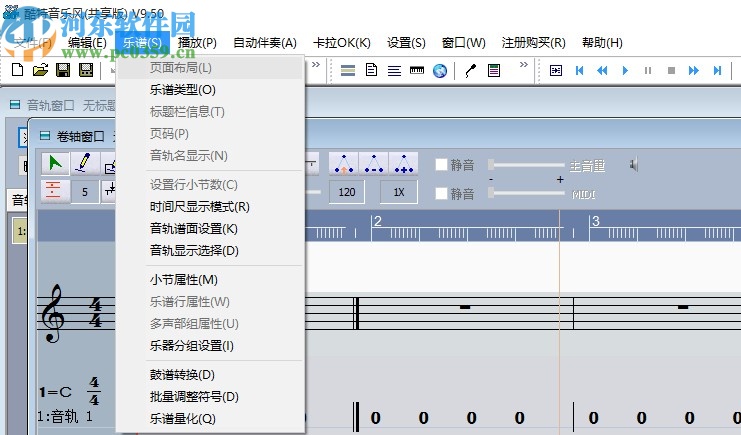Click the first floppy disk save icon
Viewport: 741px width, 435px height.
(x=63, y=70)
